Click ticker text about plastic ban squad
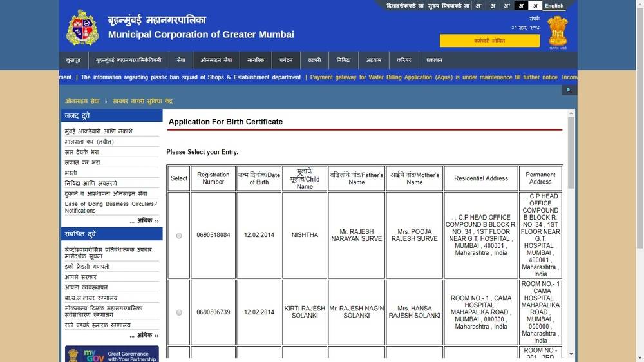This screenshot has height=362, width=644. pos(191,77)
